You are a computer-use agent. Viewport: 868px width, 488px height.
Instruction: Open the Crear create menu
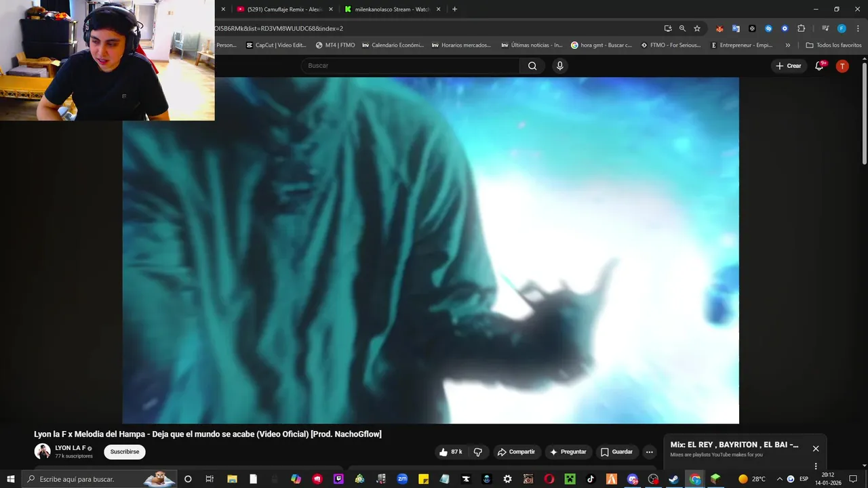point(788,66)
